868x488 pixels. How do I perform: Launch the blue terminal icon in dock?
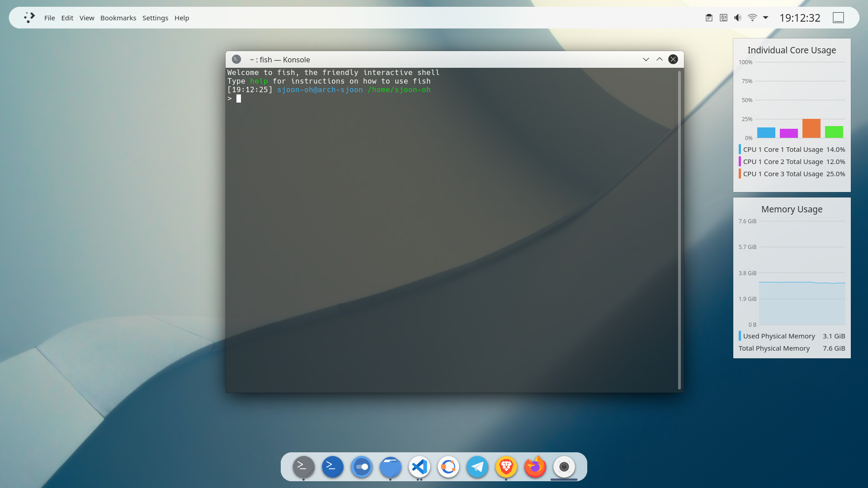[332, 467]
